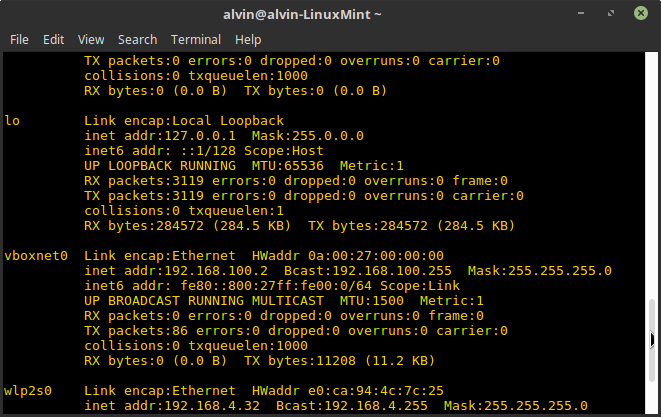This screenshot has width=661, height=417.
Task: Open the Terminal menu
Action: [x=196, y=40]
